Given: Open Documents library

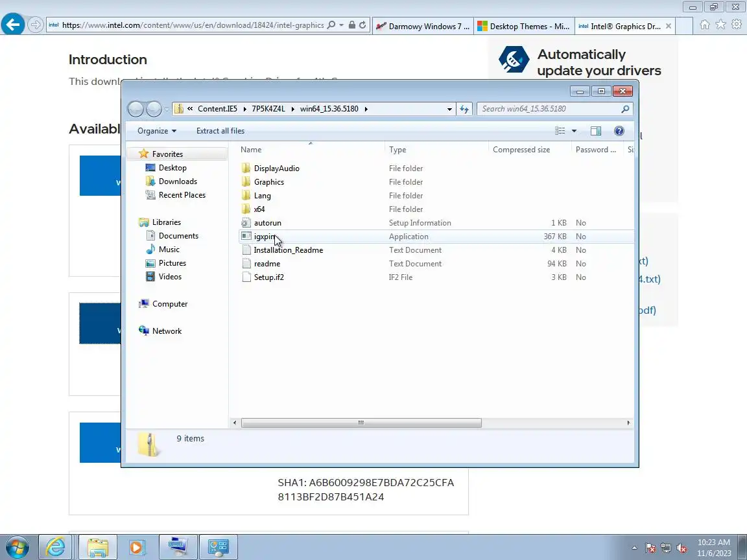Looking at the screenshot, I should pyautogui.click(x=178, y=236).
